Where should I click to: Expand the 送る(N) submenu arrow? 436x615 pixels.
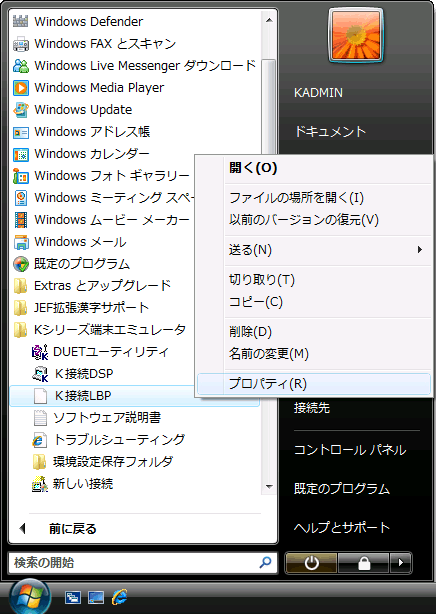point(420,249)
